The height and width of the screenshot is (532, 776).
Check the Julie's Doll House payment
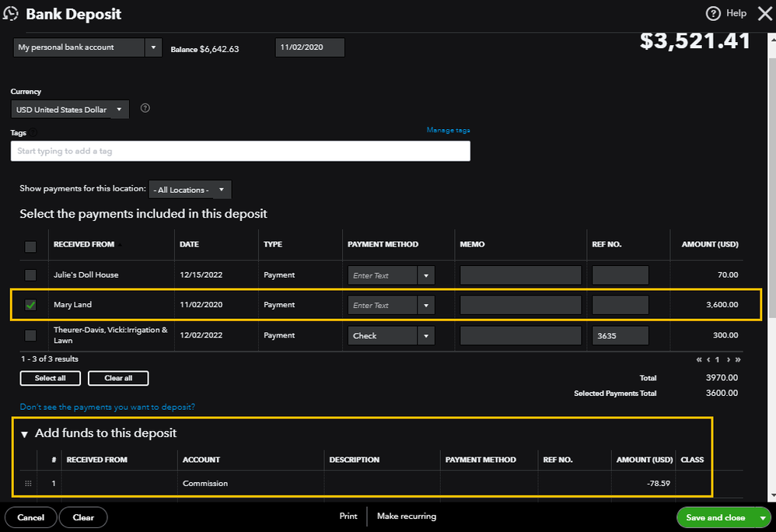30,275
